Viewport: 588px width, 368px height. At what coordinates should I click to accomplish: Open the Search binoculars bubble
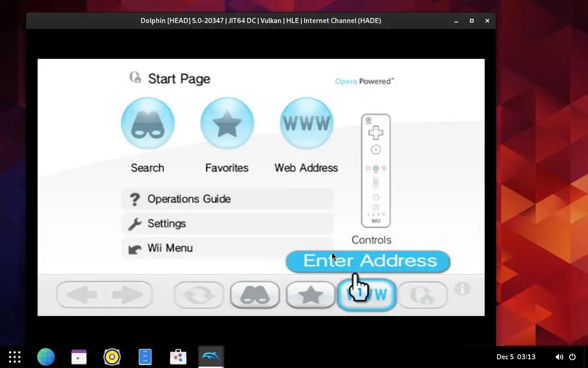[x=147, y=123]
